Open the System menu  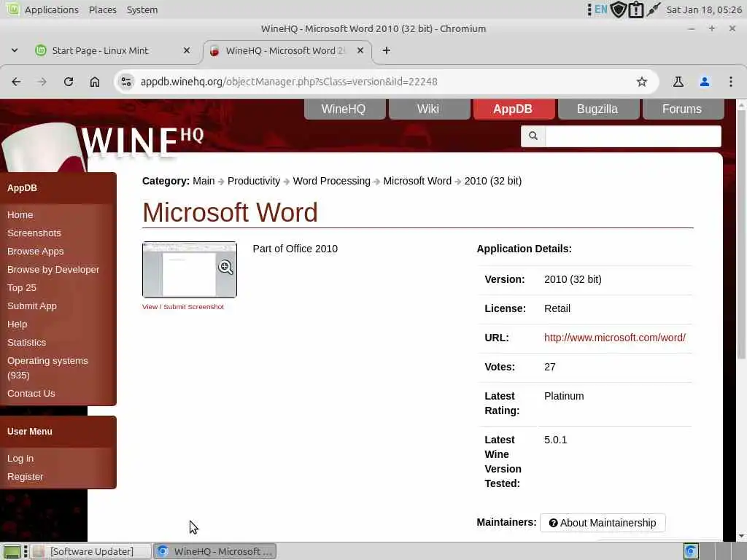pyautogui.click(x=142, y=9)
